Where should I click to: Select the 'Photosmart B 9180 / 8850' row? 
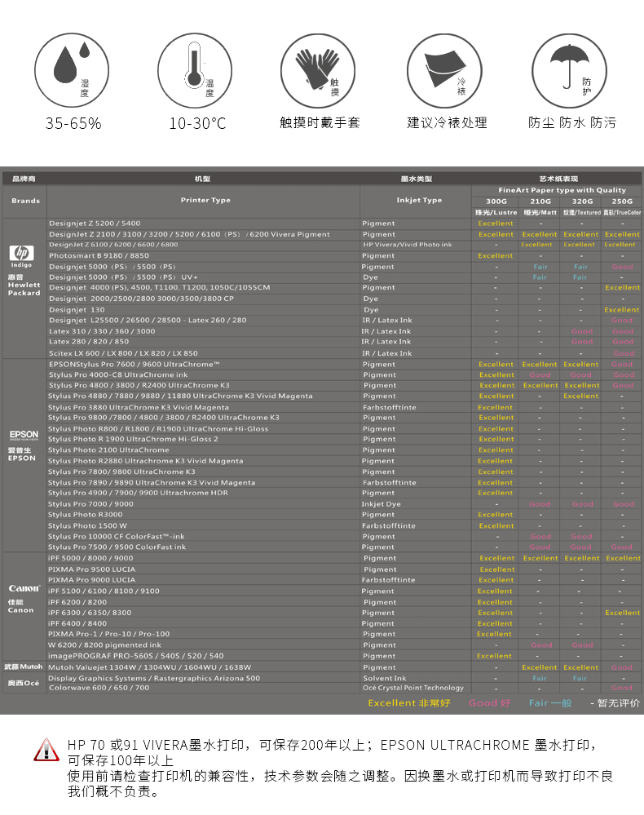[323, 255]
